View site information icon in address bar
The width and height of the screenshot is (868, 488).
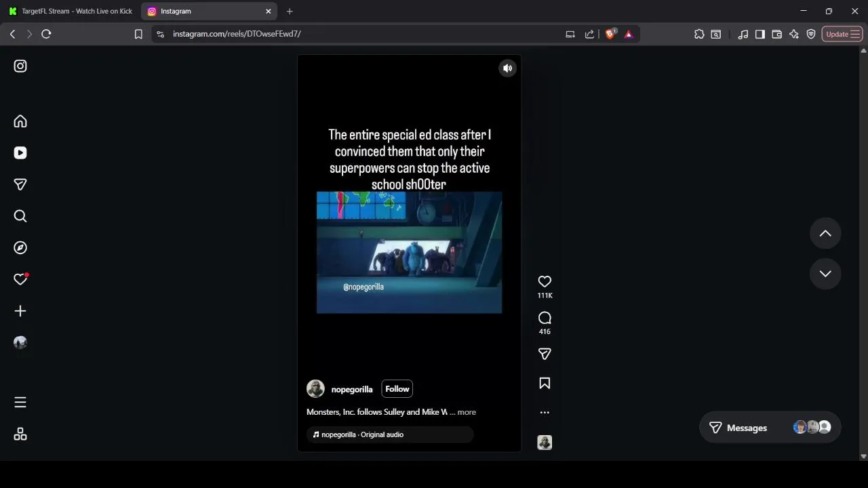coord(160,34)
